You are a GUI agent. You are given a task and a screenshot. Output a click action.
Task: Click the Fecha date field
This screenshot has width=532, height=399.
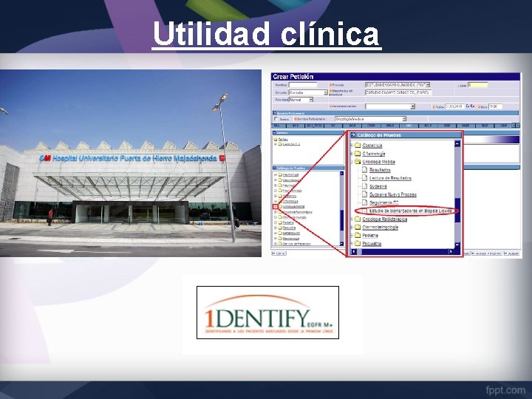click(x=454, y=106)
